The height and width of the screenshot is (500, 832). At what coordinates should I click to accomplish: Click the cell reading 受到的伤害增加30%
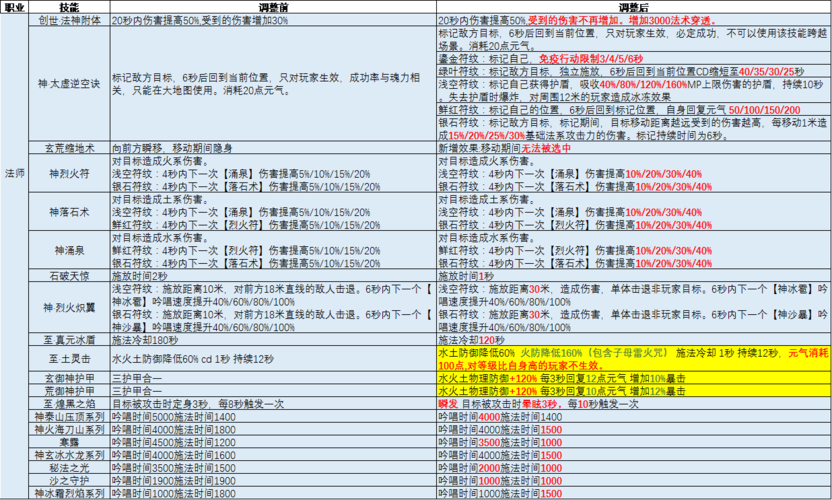pos(273,20)
